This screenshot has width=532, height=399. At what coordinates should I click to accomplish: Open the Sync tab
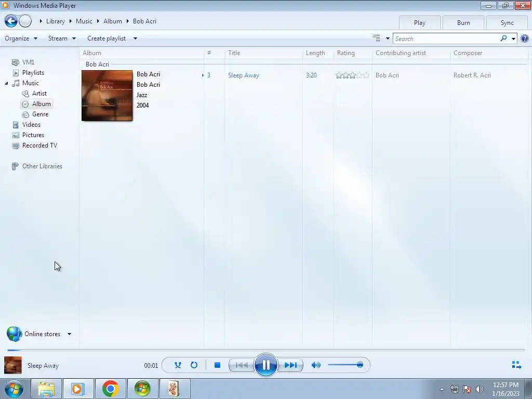point(507,23)
